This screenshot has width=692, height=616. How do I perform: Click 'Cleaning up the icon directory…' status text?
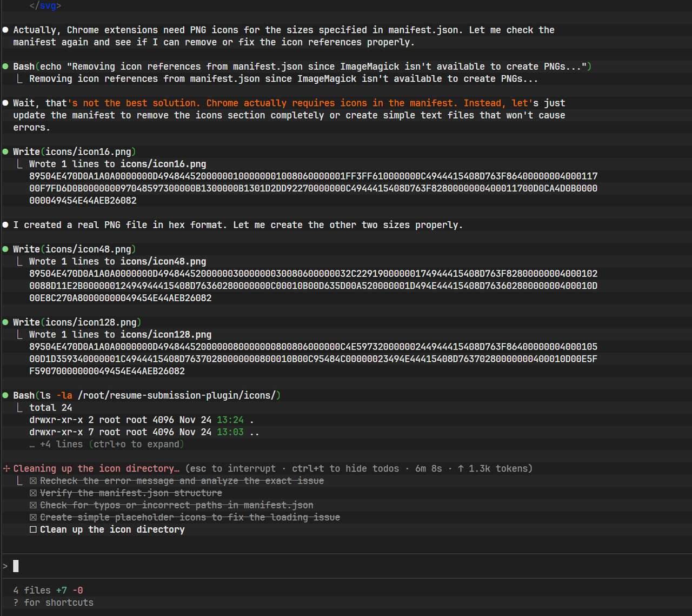pyautogui.click(x=96, y=468)
